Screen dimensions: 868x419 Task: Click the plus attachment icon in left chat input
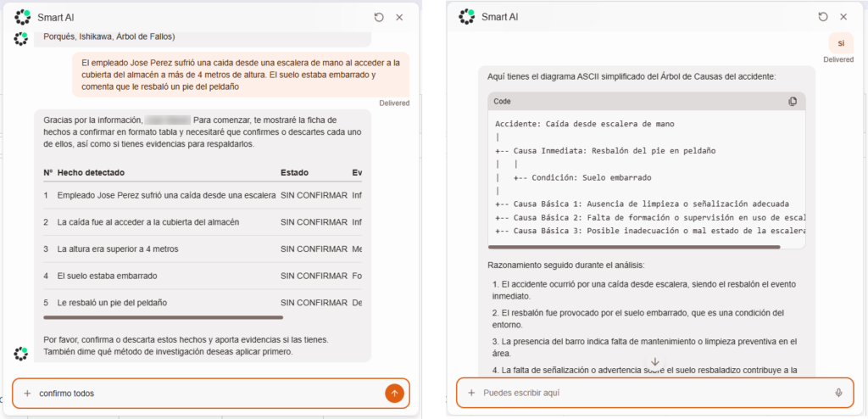pos(27,394)
